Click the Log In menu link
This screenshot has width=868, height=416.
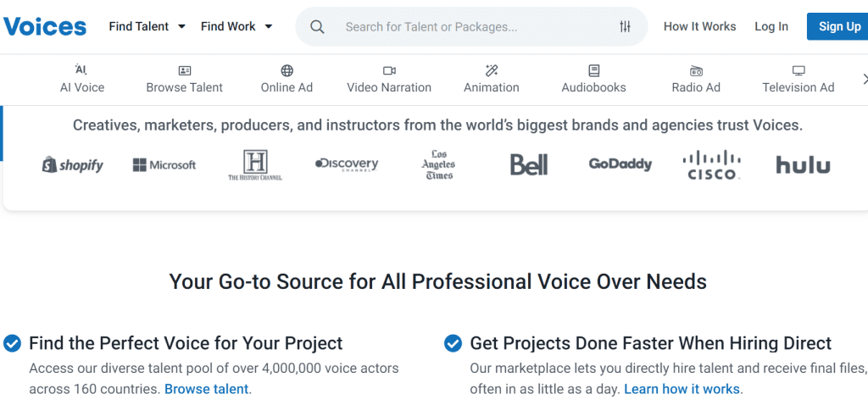(x=771, y=26)
